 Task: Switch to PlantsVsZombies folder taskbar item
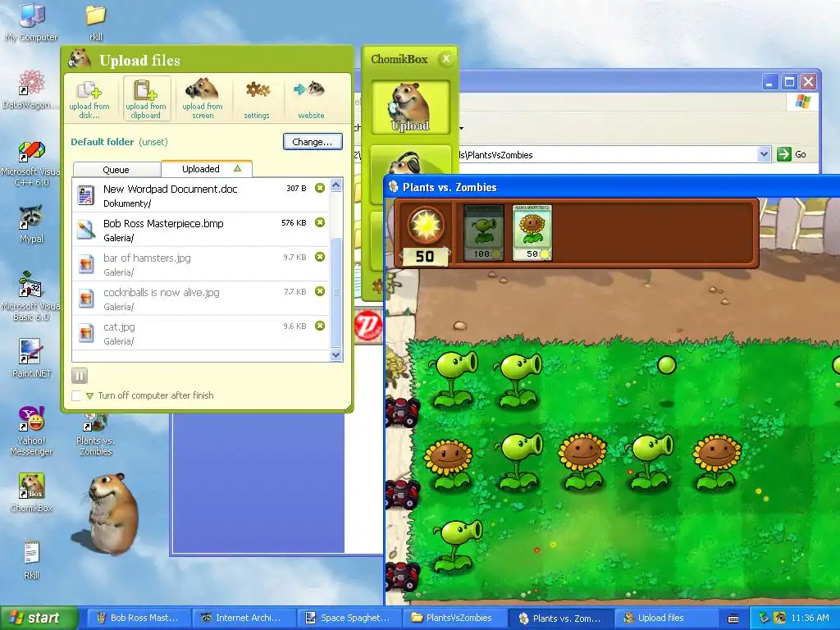[454, 618]
